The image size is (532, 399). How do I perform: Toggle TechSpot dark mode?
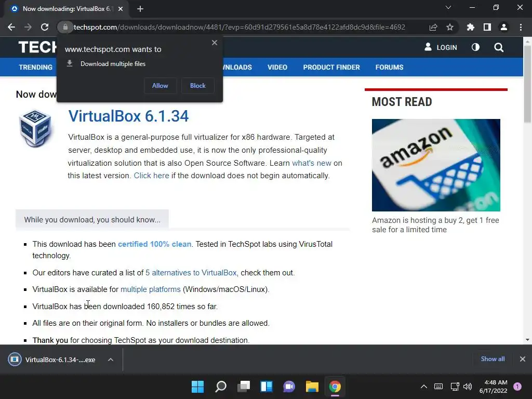click(476, 47)
